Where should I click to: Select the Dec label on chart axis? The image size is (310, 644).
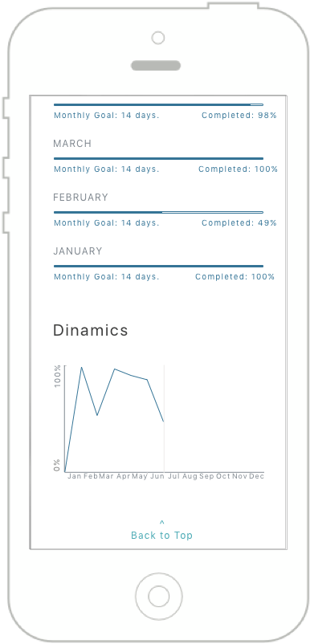point(256,476)
